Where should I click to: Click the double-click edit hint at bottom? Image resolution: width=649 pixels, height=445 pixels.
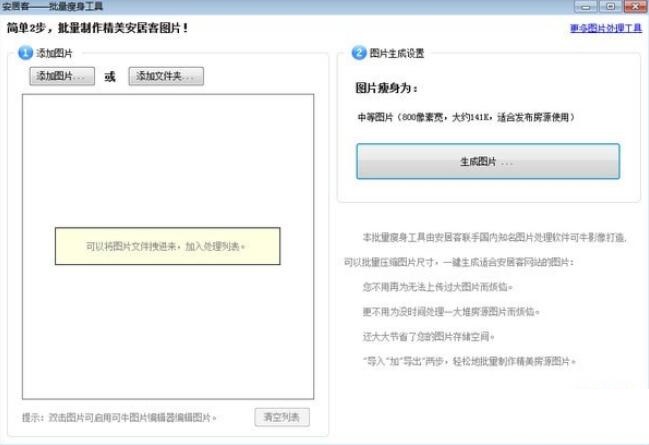[x=119, y=418]
